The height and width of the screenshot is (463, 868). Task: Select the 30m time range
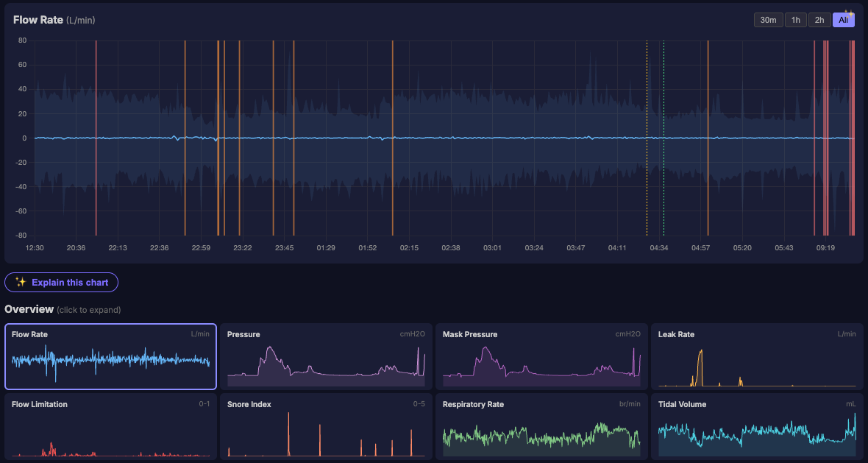[769, 20]
